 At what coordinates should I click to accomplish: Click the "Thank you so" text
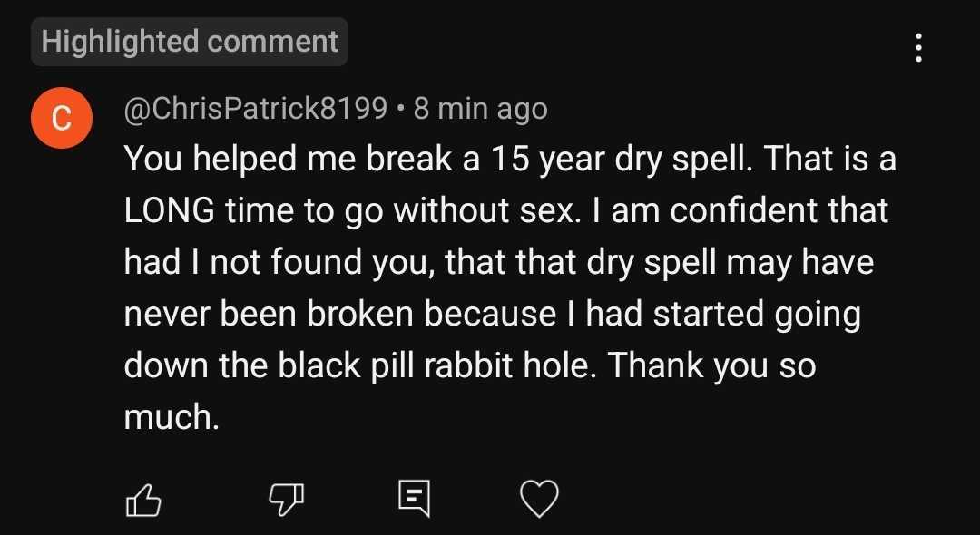712,365
